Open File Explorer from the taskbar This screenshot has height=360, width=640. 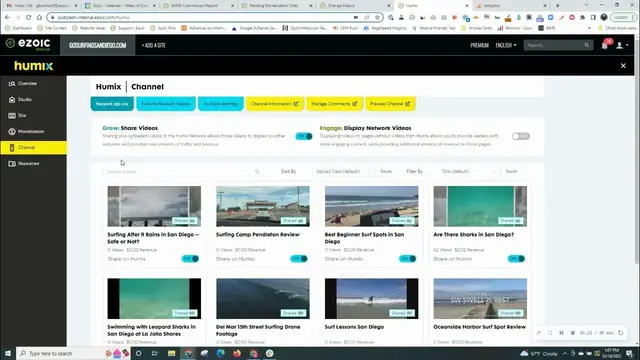tap(171, 353)
